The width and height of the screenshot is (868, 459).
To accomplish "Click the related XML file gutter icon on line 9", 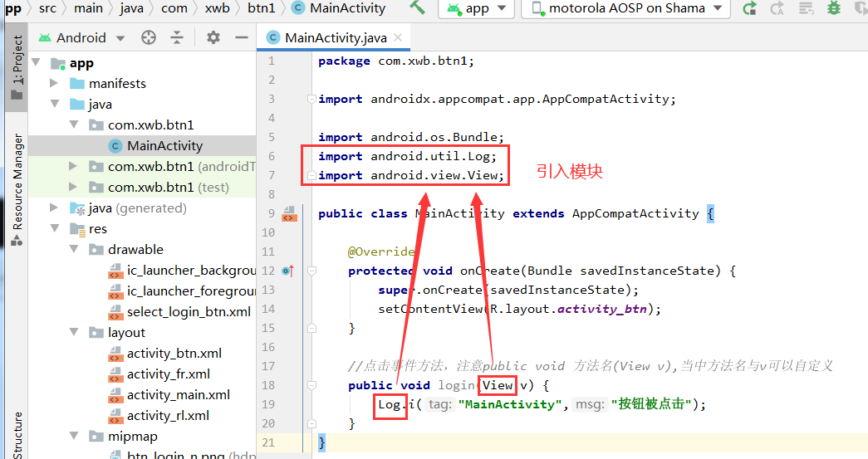I will tap(290, 213).
